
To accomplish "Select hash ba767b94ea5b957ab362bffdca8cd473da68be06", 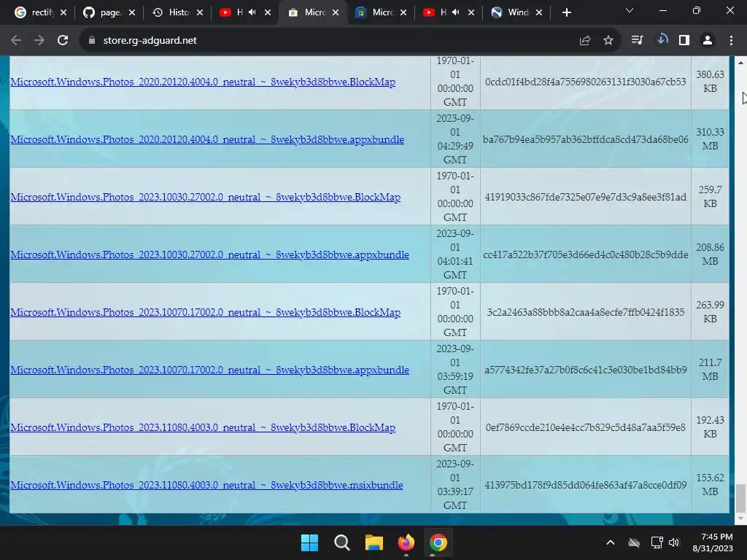I will [586, 139].
